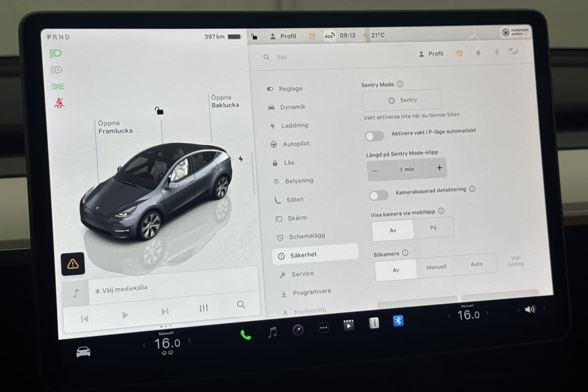Tap the media next track button

[x=165, y=311]
